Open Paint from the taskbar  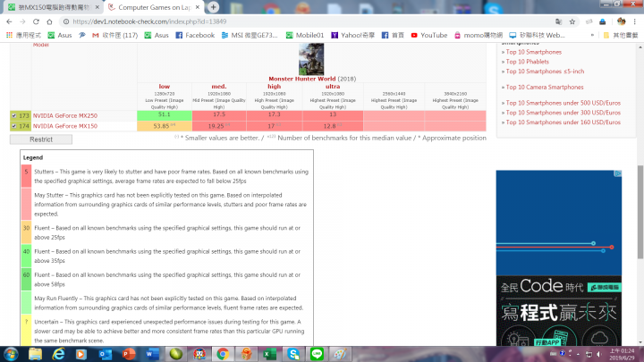click(x=340, y=354)
